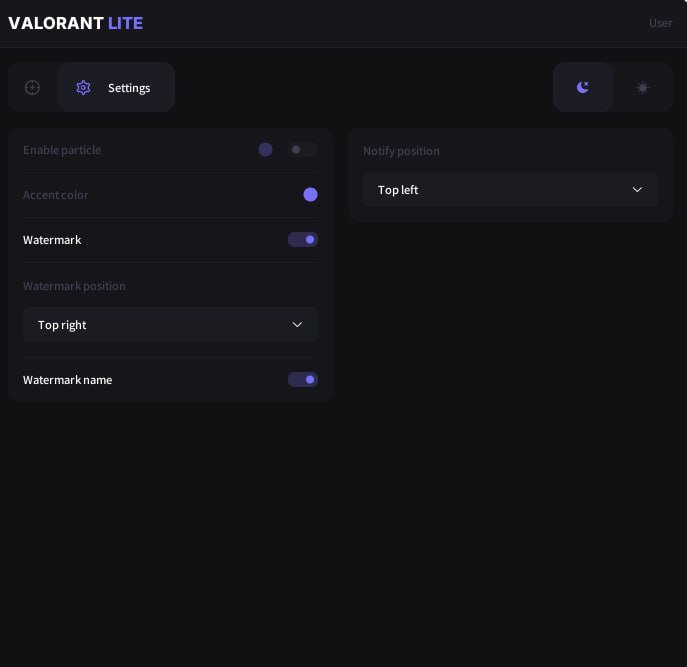Click the chevron in Watermark position dropdown
The width and height of the screenshot is (687, 667).
click(x=297, y=325)
